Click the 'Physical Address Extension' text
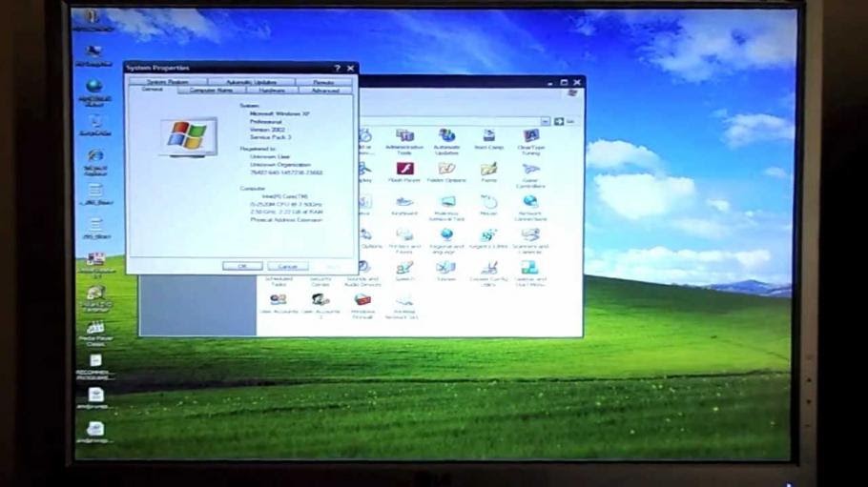The height and width of the screenshot is (487, 868). pos(285,220)
